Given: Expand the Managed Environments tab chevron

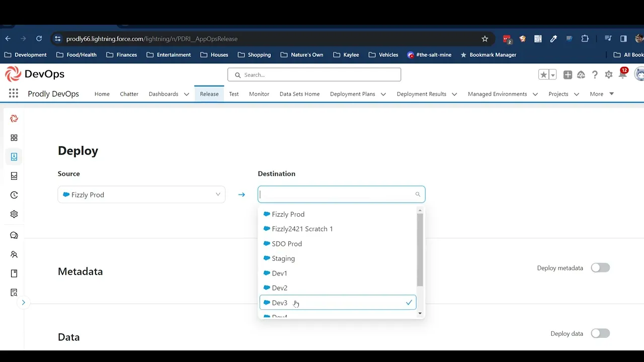Looking at the screenshot, I should click(x=535, y=94).
